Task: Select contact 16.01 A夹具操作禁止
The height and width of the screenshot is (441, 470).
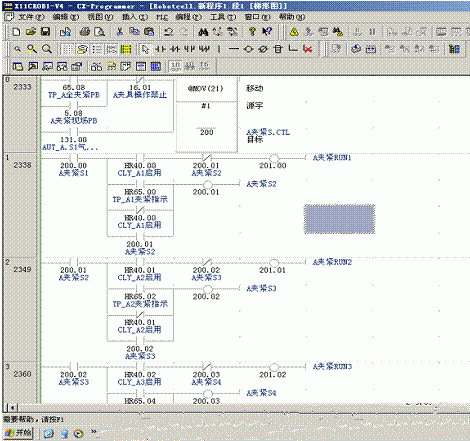Action: 140,88
